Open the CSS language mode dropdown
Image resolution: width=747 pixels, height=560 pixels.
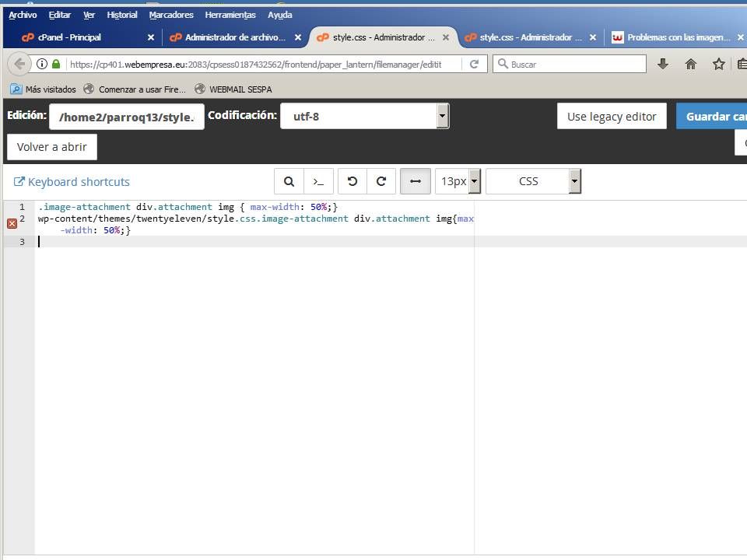pos(533,181)
